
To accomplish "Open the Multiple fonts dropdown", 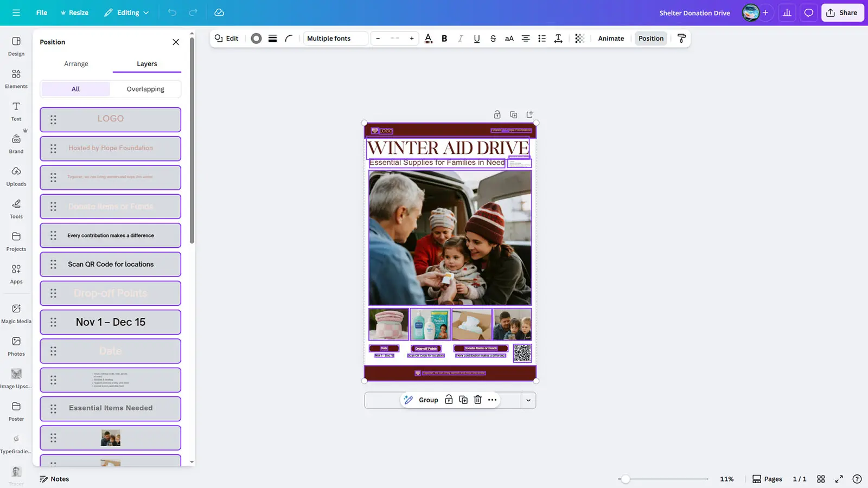I will tap(335, 38).
